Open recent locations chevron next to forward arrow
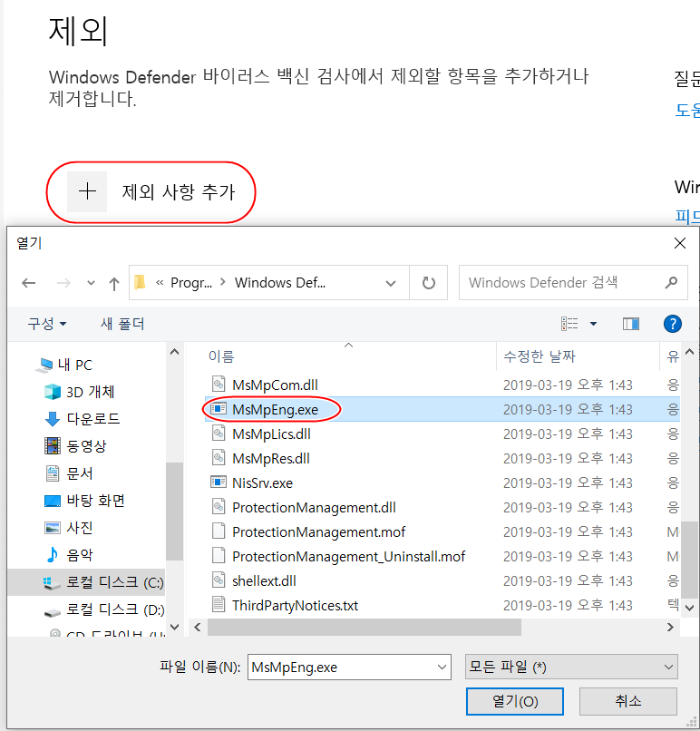This screenshot has width=700, height=731. click(x=91, y=283)
